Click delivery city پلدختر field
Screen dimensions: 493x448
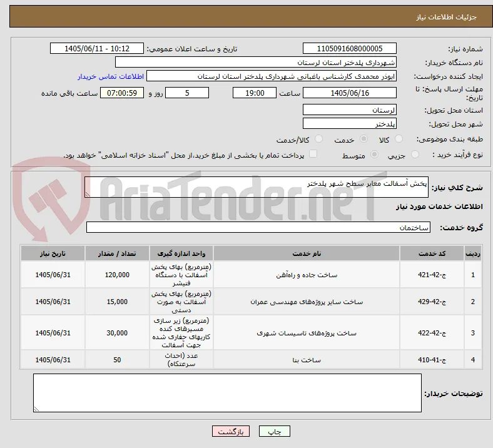click(x=350, y=123)
